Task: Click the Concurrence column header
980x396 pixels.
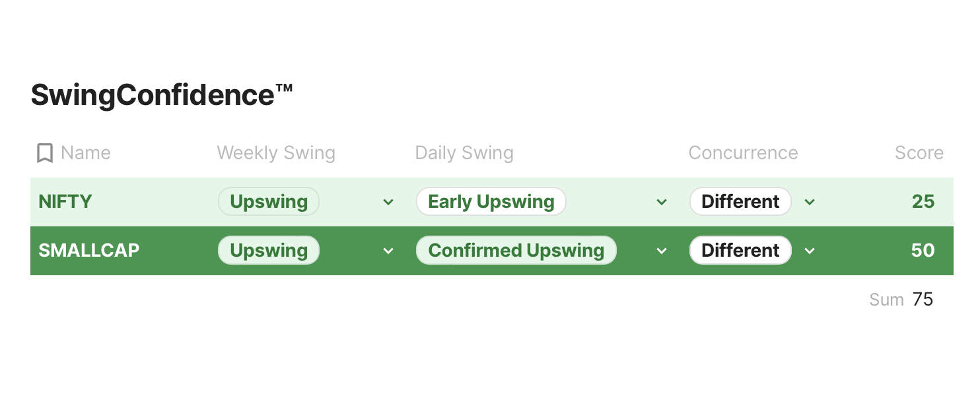Action: [743, 153]
